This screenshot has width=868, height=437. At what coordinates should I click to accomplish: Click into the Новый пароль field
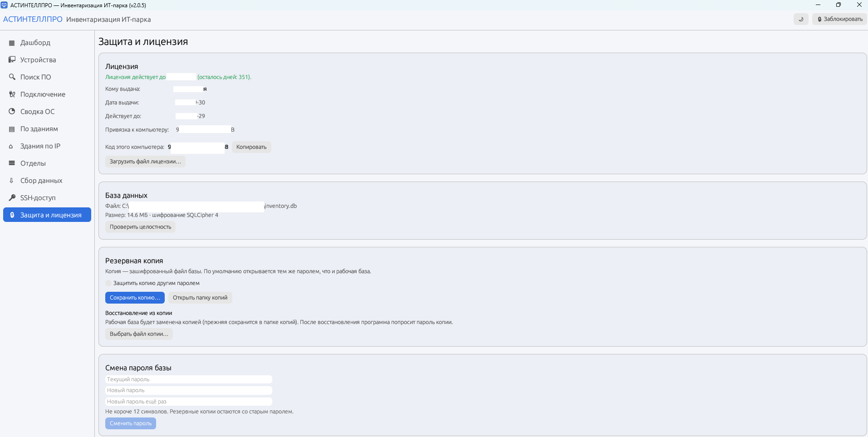click(189, 390)
